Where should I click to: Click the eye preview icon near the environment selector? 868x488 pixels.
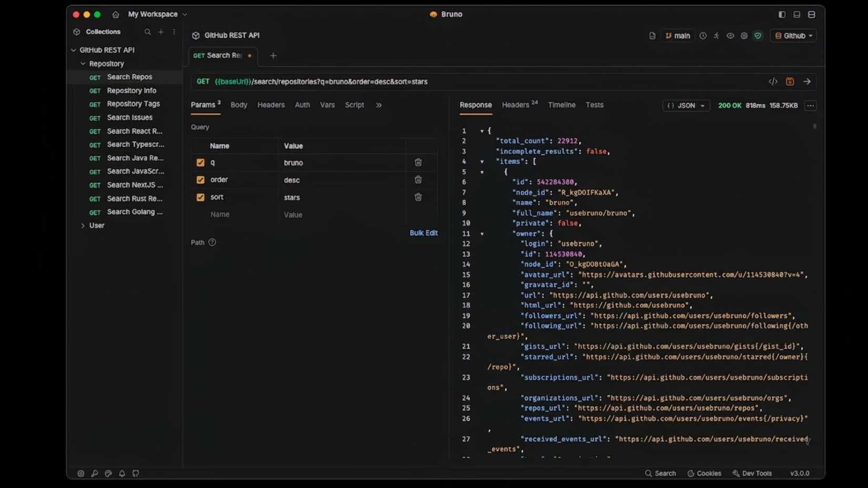(x=731, y=35)
